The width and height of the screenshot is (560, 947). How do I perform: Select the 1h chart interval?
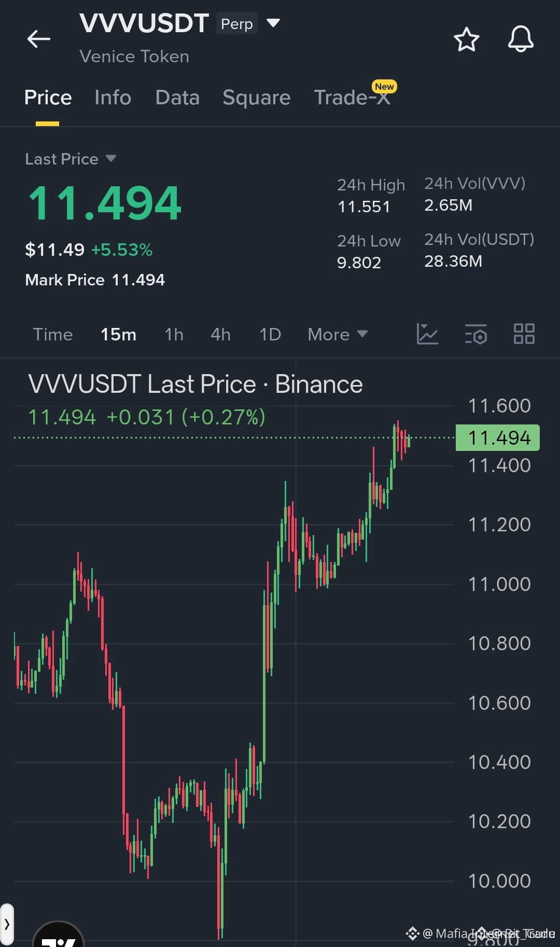pyautogui.click(x=174, y=334)
